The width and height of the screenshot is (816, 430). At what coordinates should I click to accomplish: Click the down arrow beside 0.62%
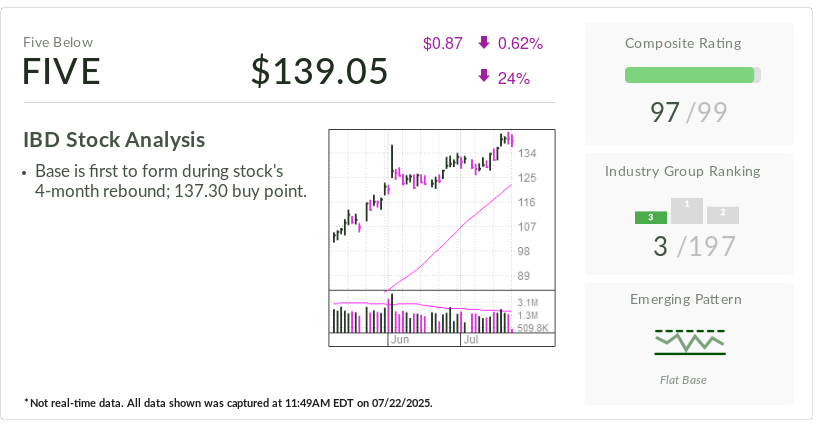pyautogui.click(x=484, y=43)
